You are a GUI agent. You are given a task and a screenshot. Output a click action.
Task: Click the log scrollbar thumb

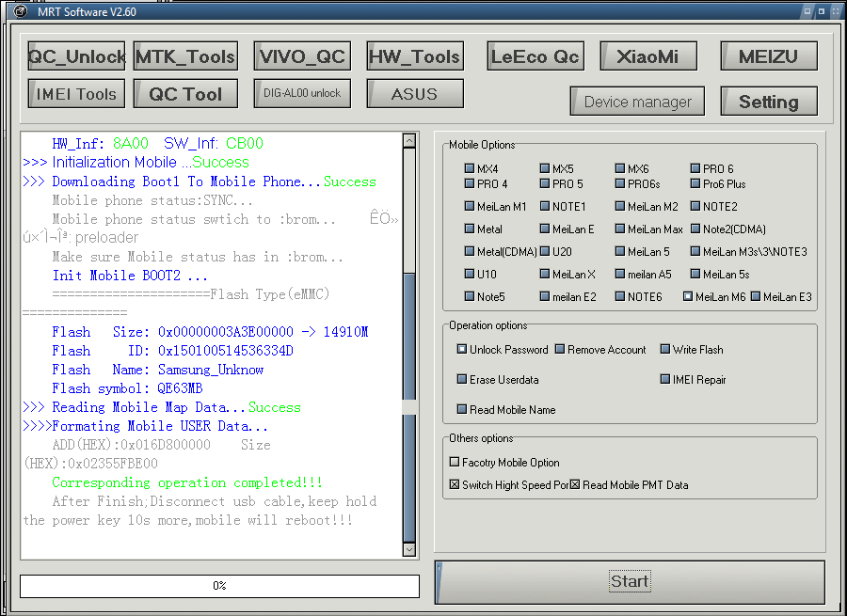click(409, 405)
